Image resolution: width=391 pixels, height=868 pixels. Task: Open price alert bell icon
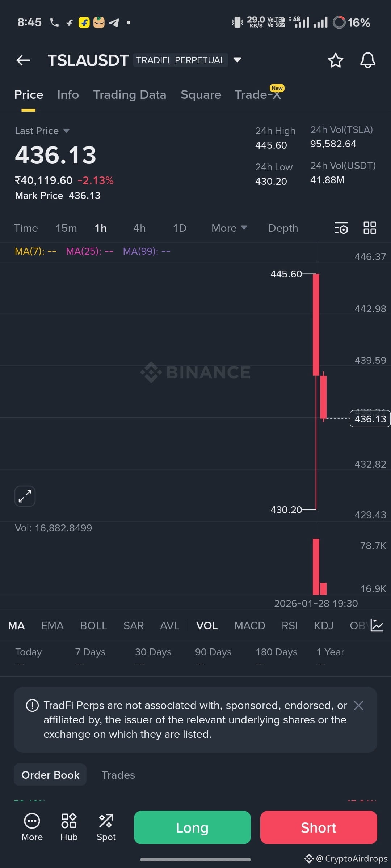367,60
